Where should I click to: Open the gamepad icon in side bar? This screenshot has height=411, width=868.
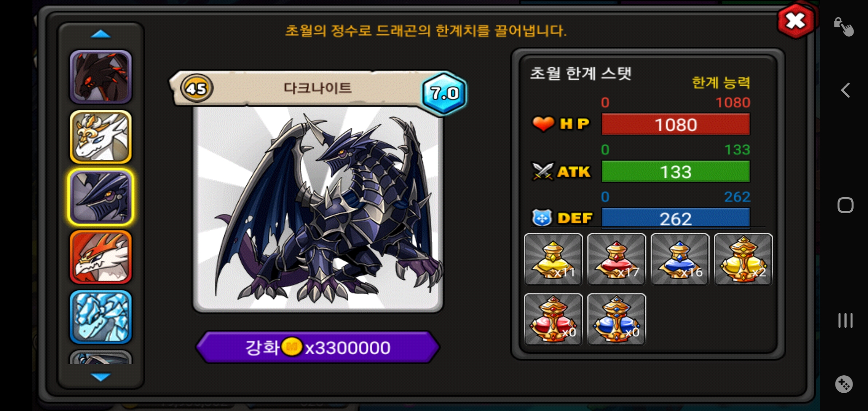[844, 384]
